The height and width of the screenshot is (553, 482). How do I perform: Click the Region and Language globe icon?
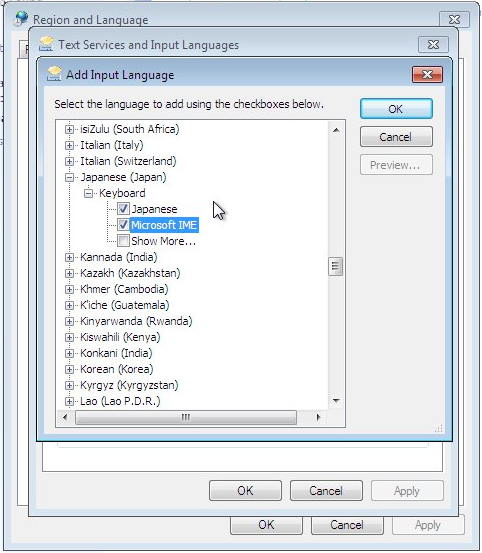21,18
